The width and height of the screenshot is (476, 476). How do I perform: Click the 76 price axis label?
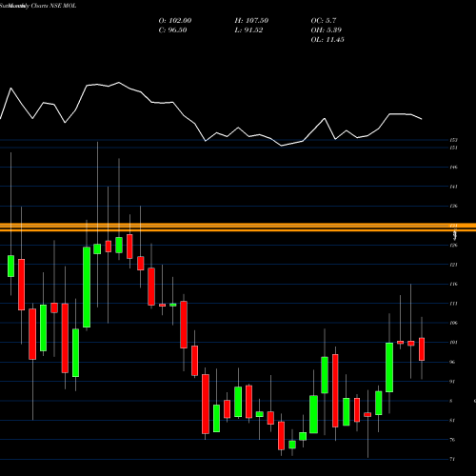[x=453, y=440]
